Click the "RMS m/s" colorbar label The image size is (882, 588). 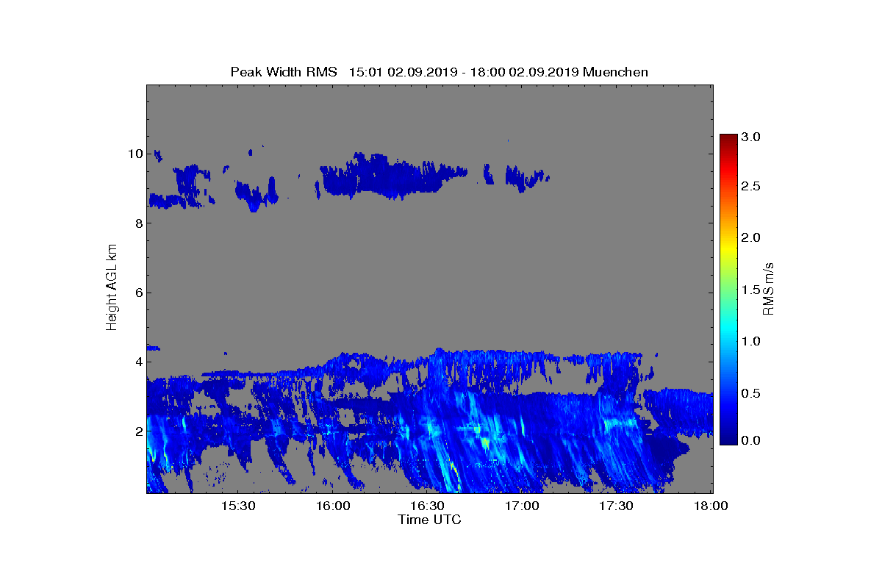point(769,288)
